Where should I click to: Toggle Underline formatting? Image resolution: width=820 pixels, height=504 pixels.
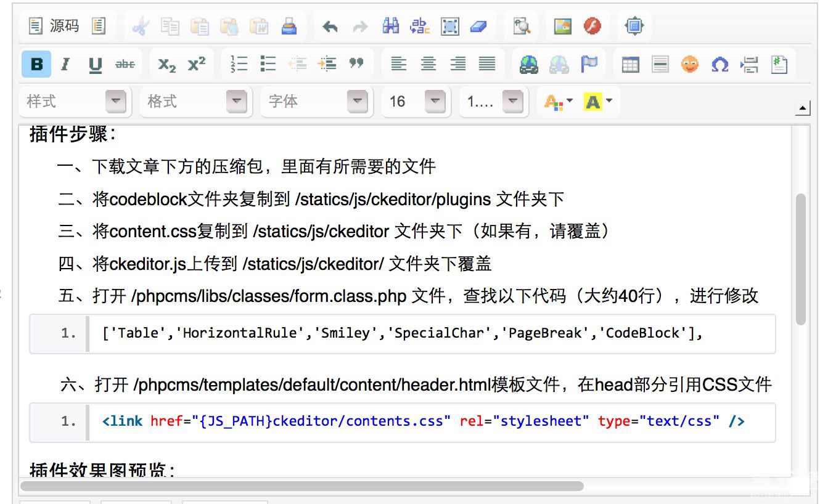pyautogui.click(x=95, y=64)
